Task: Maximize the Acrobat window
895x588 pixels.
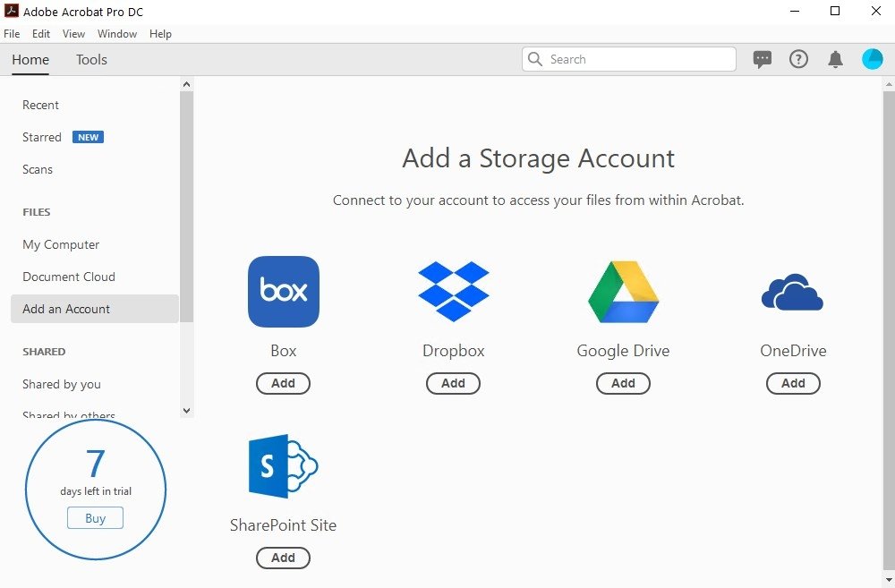Action: [835, 11]
